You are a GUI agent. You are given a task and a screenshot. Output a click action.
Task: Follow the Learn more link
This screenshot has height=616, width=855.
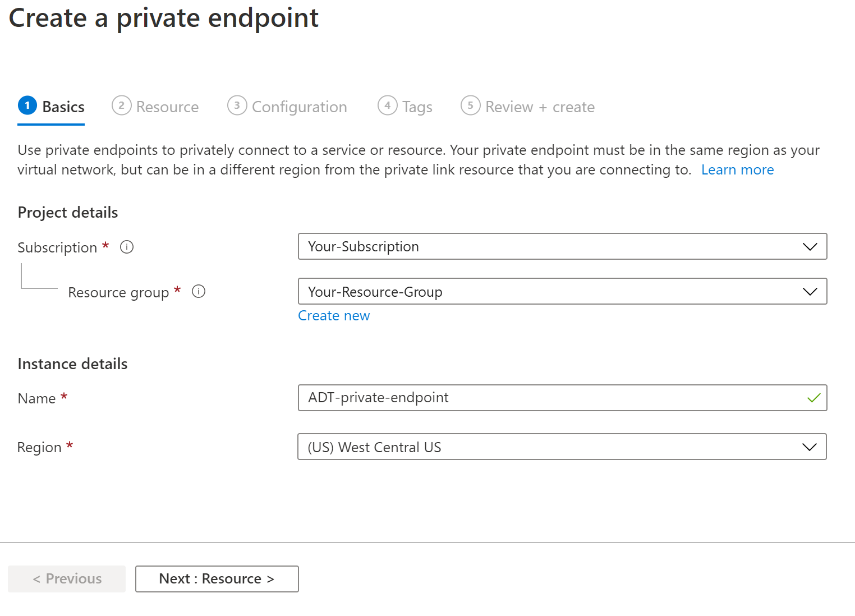click(x=737, y=170)
